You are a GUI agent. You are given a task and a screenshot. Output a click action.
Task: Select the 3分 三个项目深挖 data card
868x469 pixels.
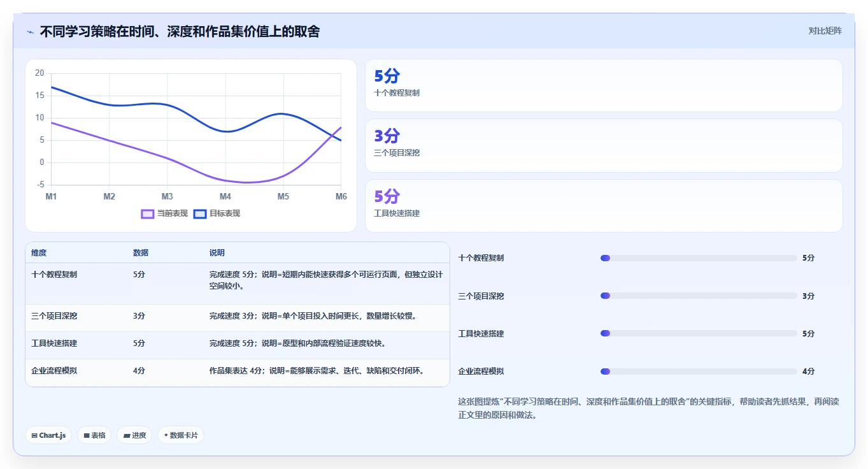coord(604,145)
